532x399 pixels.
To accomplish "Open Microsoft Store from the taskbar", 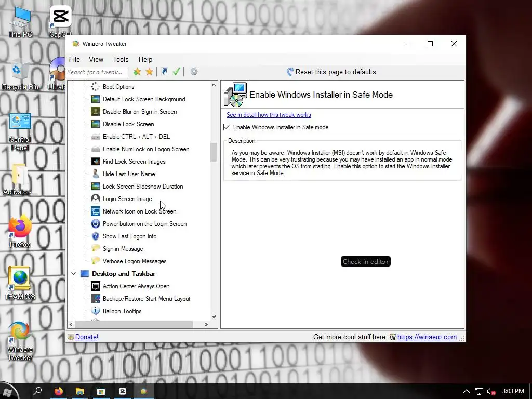I will pyautogui.click(x=101, y=391).
